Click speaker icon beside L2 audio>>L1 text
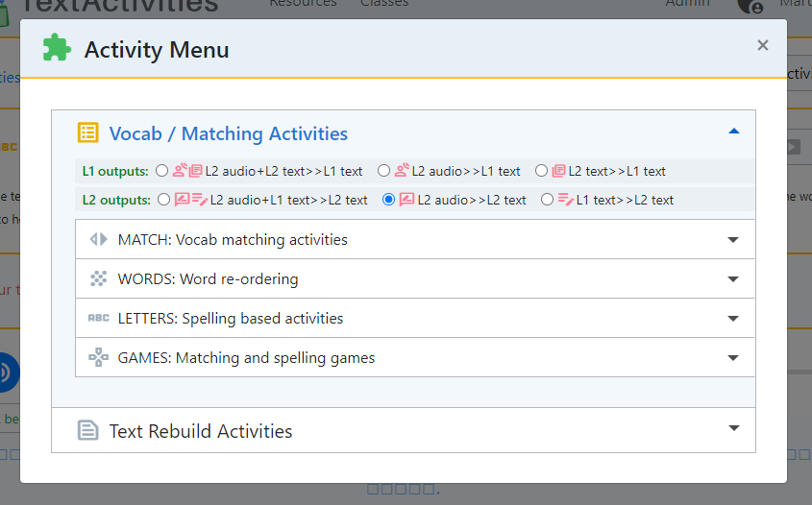 (402, 170)
